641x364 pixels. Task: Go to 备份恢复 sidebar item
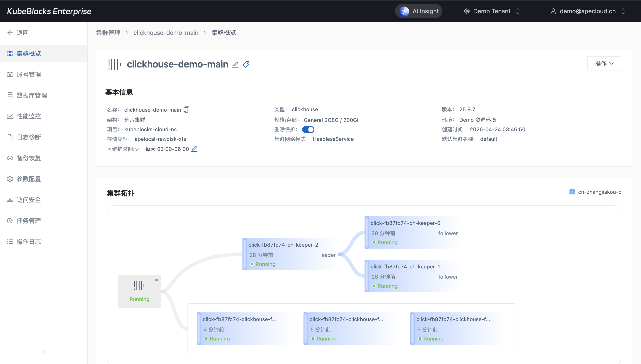point(29,158)
